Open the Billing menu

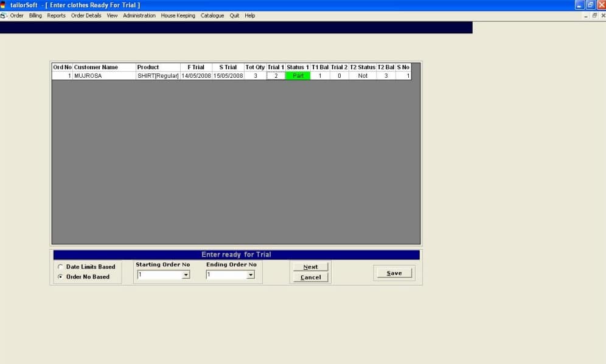pos(35,16)
